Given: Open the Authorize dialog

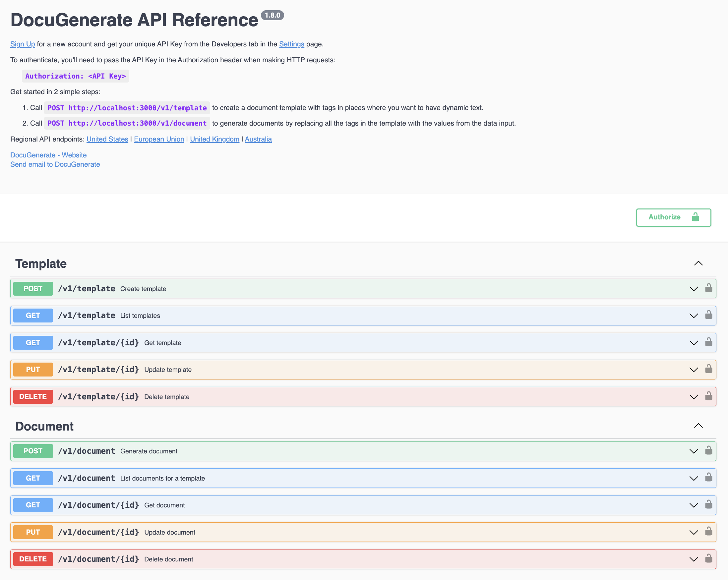Looking at the screenshot, I should tap(673, 217).
